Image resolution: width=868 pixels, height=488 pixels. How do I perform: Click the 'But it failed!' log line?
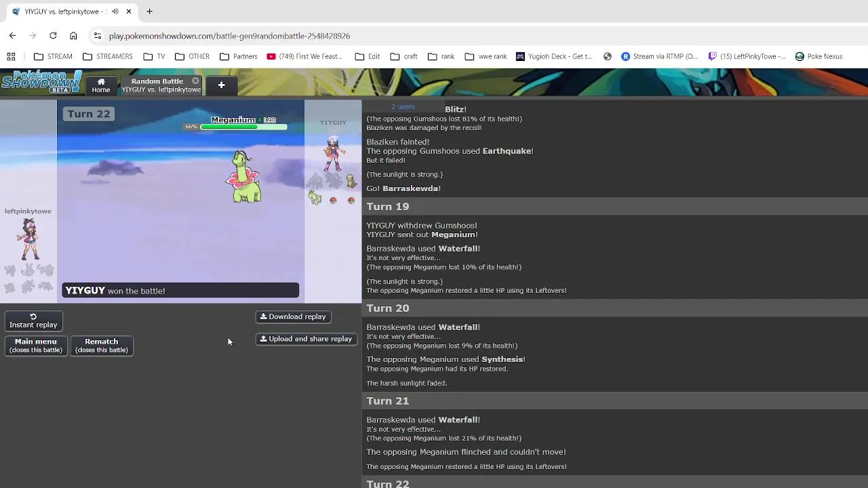[386, 161]
